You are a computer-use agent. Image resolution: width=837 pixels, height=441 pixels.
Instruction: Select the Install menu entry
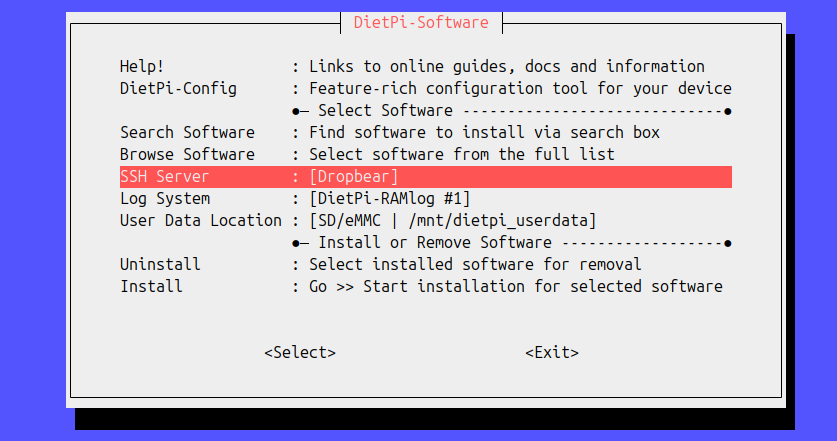(151, 287)
